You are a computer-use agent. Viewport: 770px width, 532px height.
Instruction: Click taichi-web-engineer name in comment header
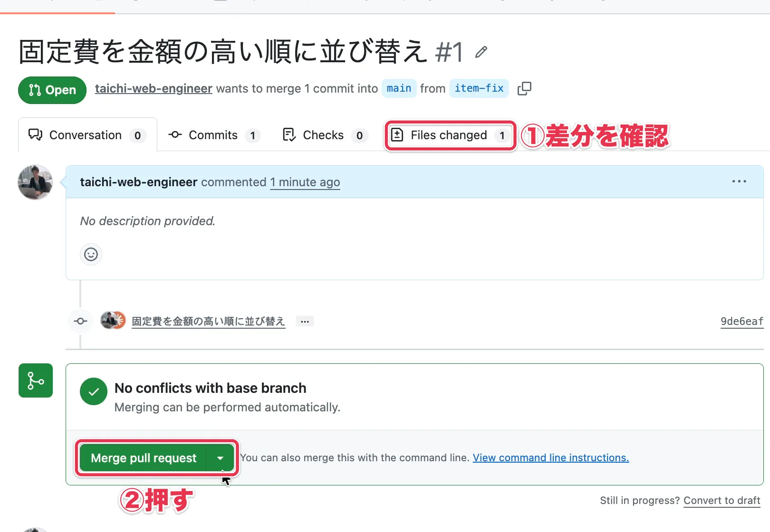[x=138, y=182]
